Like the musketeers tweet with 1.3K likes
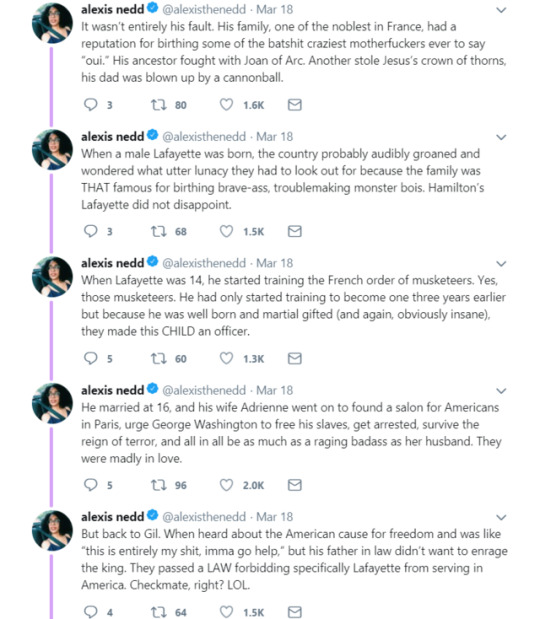This screenshot has height=619, width=540. point(226,358)
